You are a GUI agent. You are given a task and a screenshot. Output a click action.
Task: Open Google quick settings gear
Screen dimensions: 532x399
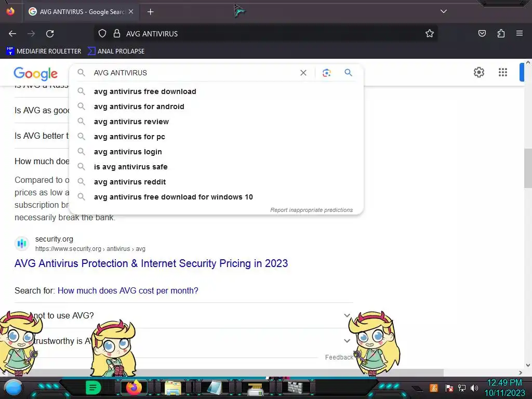point(478,72)
